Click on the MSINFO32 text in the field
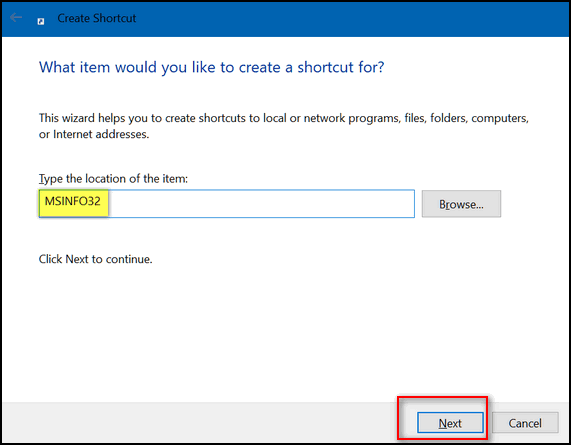Screen dimensions: 571x445 pyautogui.click(x=72, y=201)
